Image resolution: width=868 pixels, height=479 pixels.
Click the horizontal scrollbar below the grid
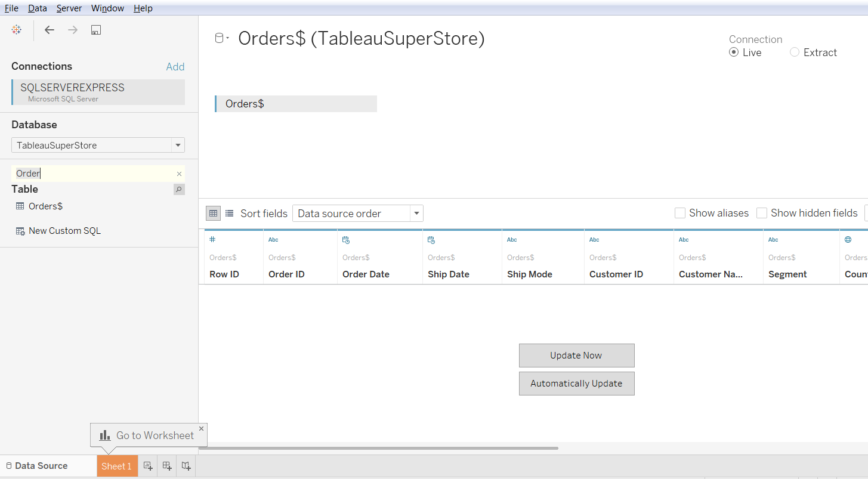[x=378, y=448]
